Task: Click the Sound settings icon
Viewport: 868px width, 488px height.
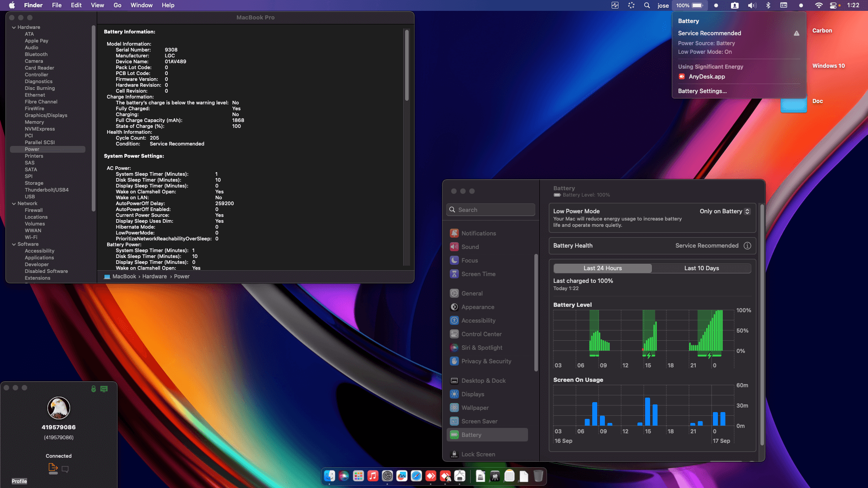Action: click(454, 247)
